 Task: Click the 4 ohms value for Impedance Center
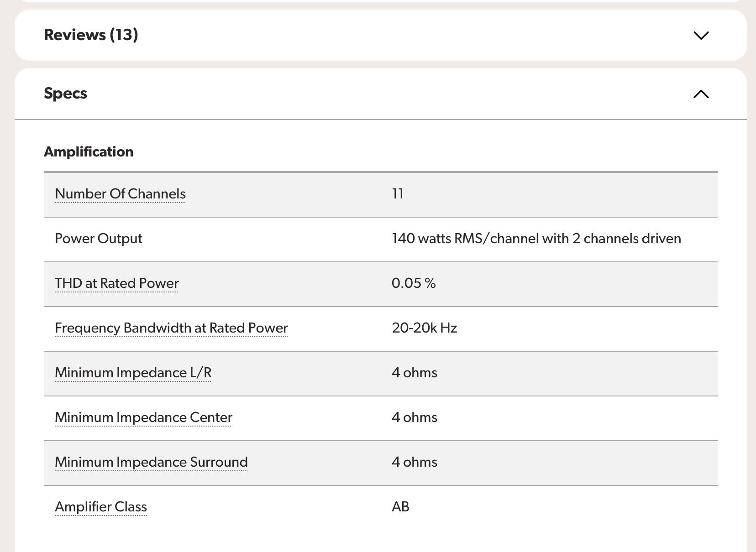415,417
